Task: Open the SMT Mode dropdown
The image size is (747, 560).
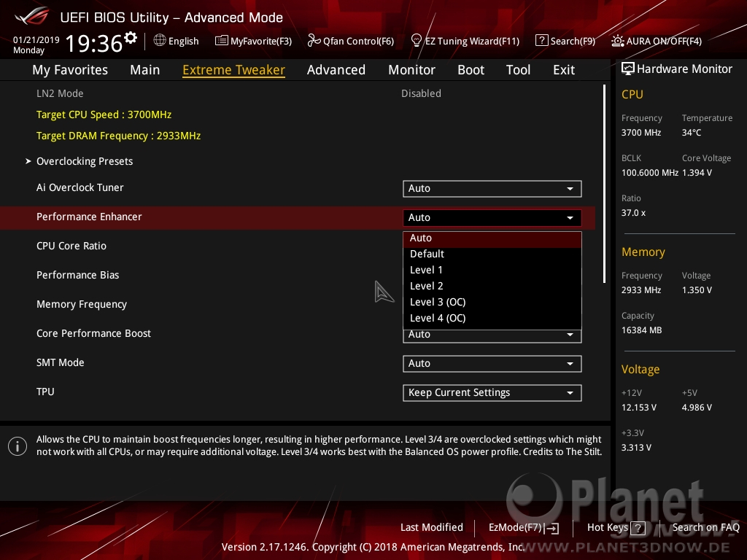Action: 492,364
